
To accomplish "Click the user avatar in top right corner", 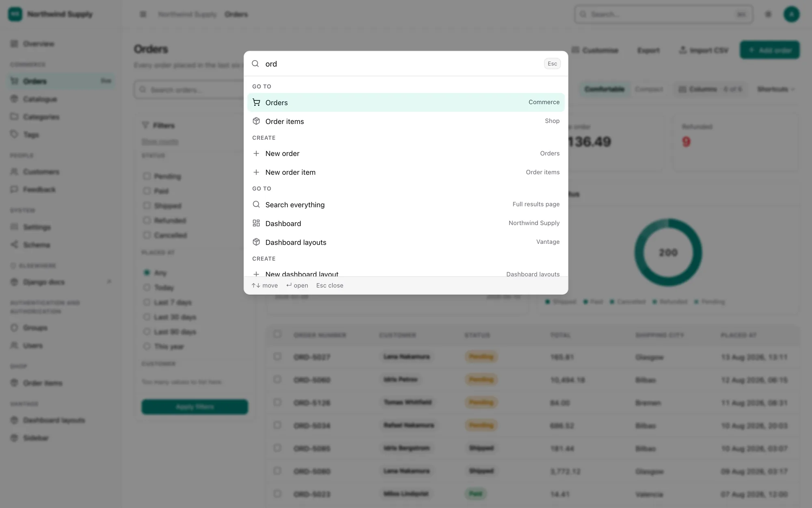I will [x=791, y=14].
